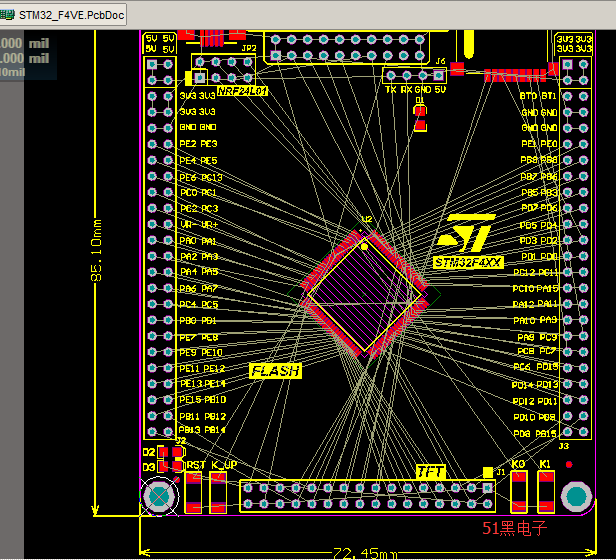Select the STM32F4XX silkscreen label

(x=468, y=263)
